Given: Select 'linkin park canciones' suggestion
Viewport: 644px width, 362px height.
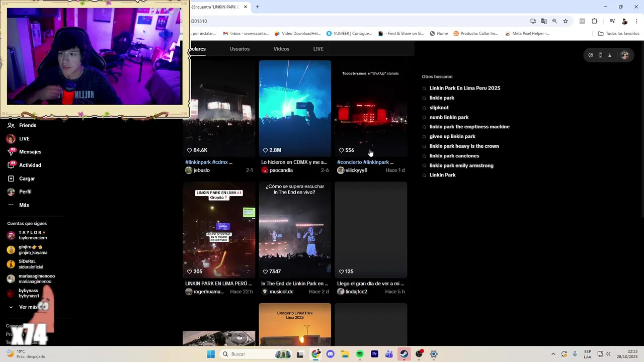Looking at the screenshot, I should pyautogui.click(x=454, y=156).
